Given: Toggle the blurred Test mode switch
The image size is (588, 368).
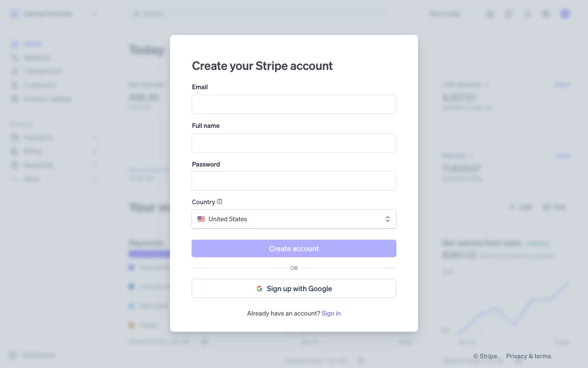Looking at the screenshot, I should click(x=474, y=14).
